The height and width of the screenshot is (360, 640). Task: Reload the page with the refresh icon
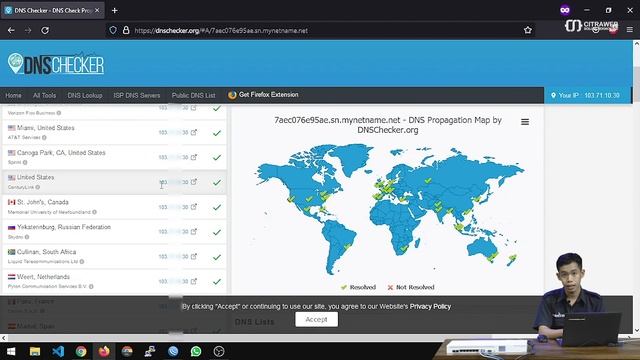coord(45,30)
